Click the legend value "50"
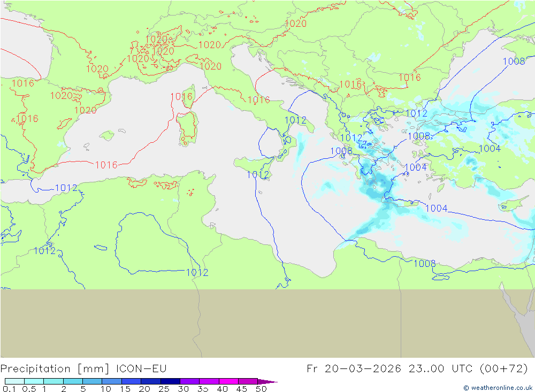Viewport: 535px width, 392px height. pos(261,389)
